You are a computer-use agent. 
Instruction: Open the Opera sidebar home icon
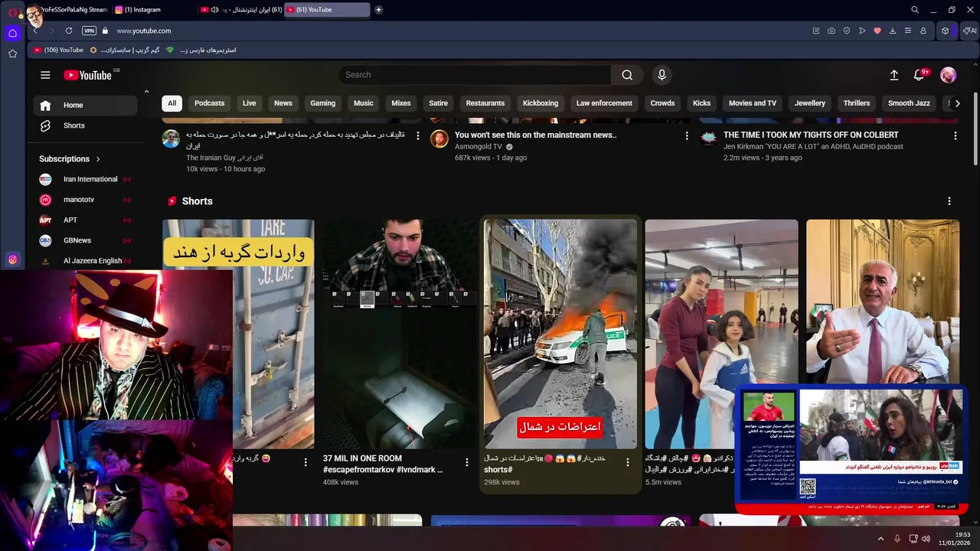12,33
